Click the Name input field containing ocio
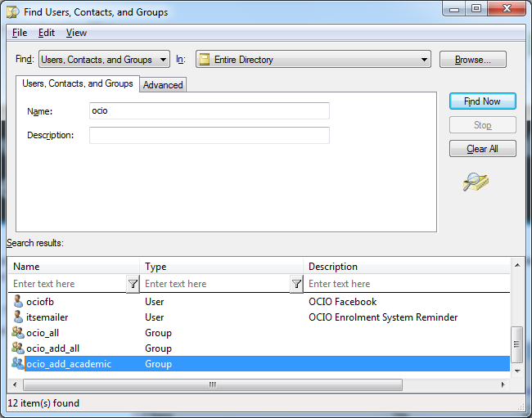 point(210,111)
